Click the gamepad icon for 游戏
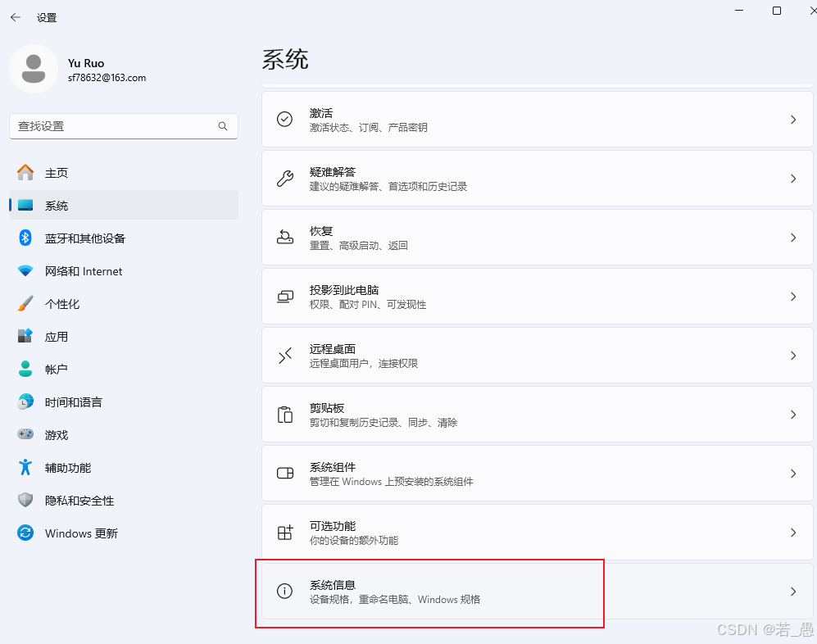817x644 pixels. [x=25, y=434]
